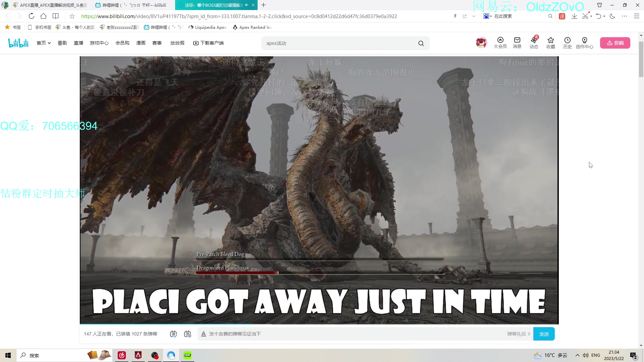Go to the browser home page icon
644x362 pixels.
pos(43,16)
